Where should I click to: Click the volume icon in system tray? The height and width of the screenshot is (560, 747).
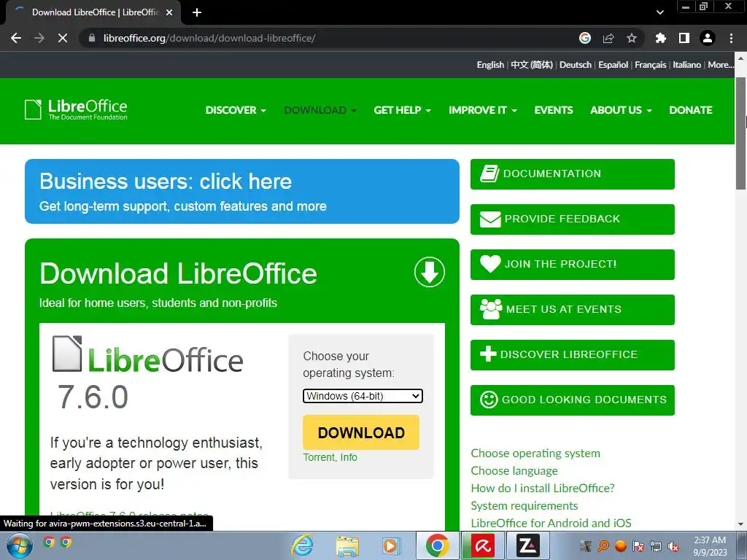coord(673,546)
